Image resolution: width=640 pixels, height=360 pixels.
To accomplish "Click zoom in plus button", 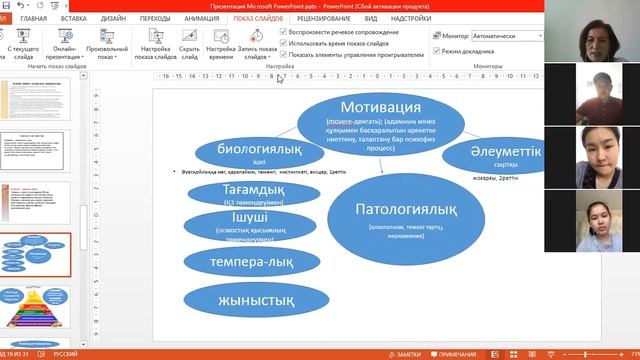I will [621, 354].
